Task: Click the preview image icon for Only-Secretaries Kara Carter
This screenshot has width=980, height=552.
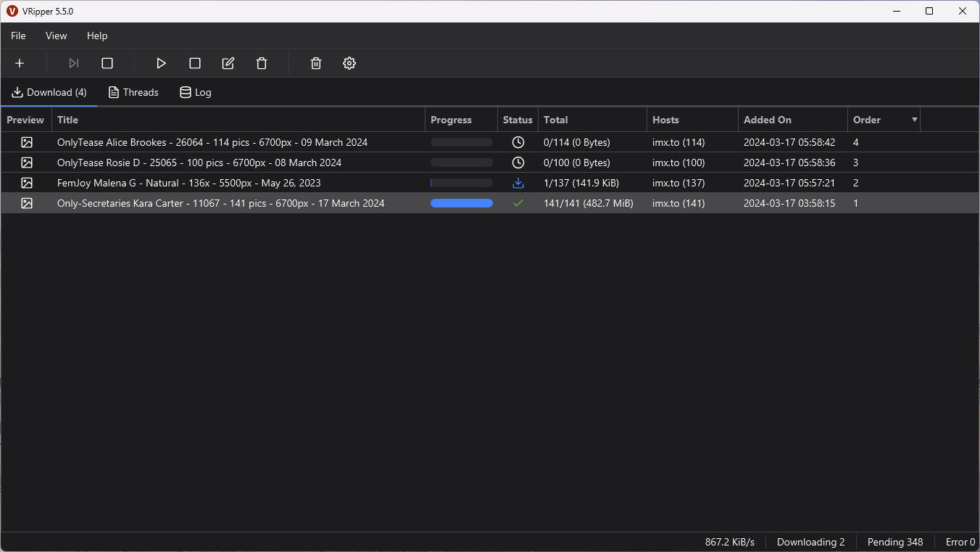Action: [27, 203]
